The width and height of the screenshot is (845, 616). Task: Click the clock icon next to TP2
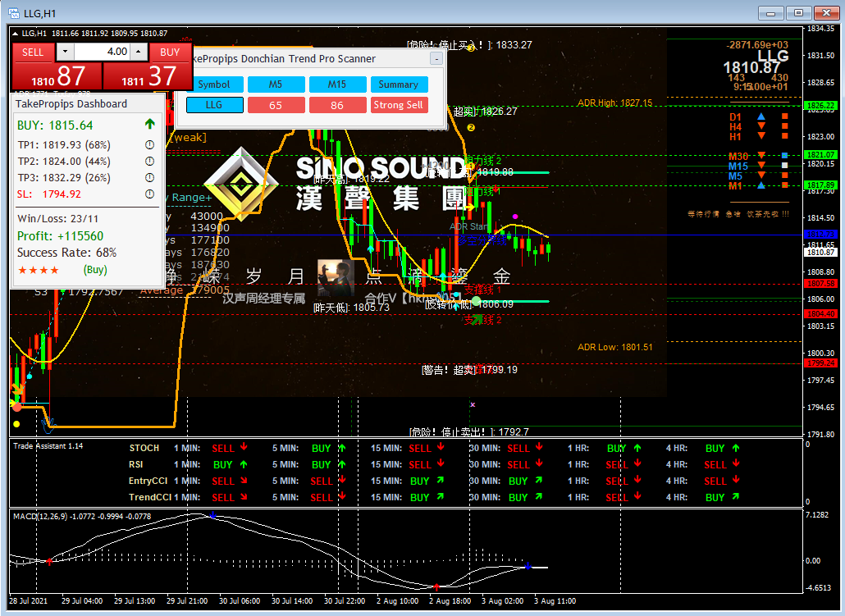150,161
